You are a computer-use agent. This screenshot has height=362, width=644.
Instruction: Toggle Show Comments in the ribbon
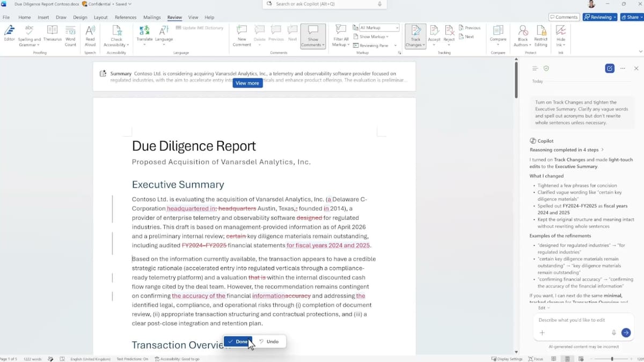313,35
